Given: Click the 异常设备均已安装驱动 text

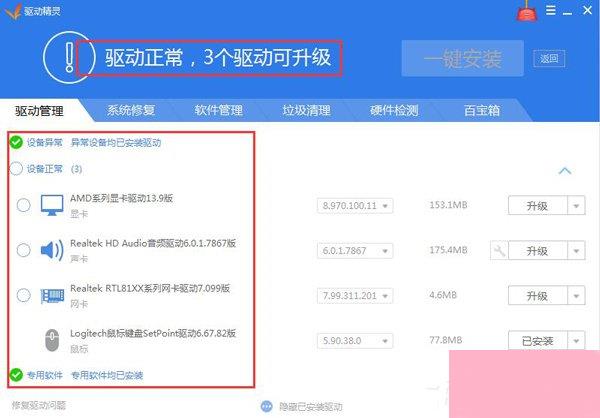Looking at the screenshot, I should click(116, 143).
